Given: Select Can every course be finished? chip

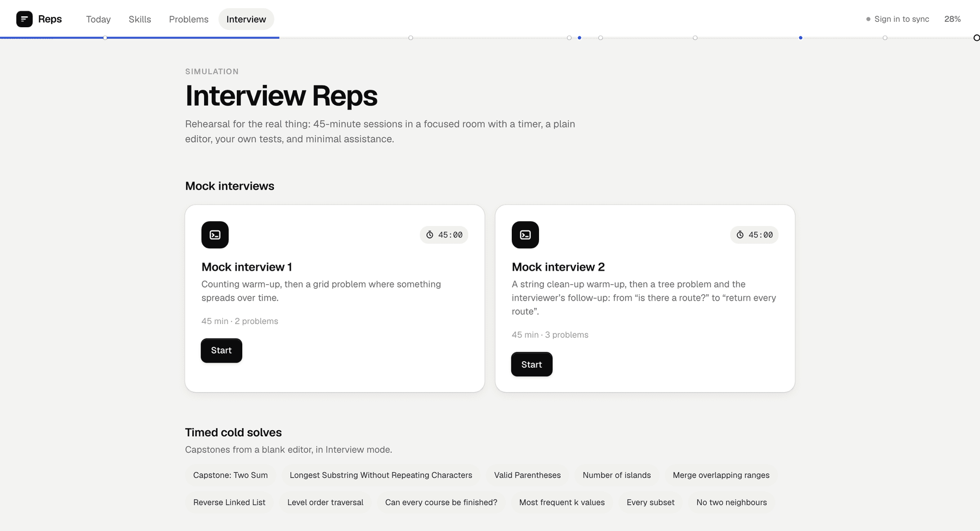Looking at the screenshot, I should point(441,502).
